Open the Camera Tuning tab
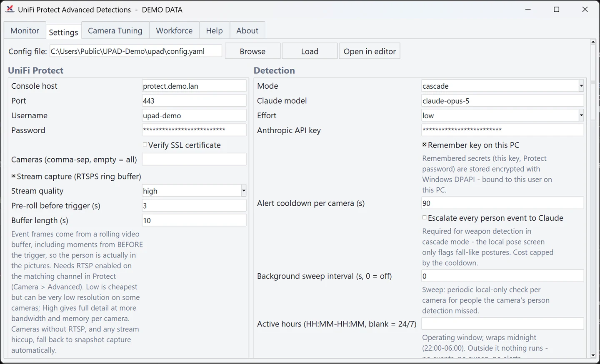600x364 pixels. click(x=115, y=30)
